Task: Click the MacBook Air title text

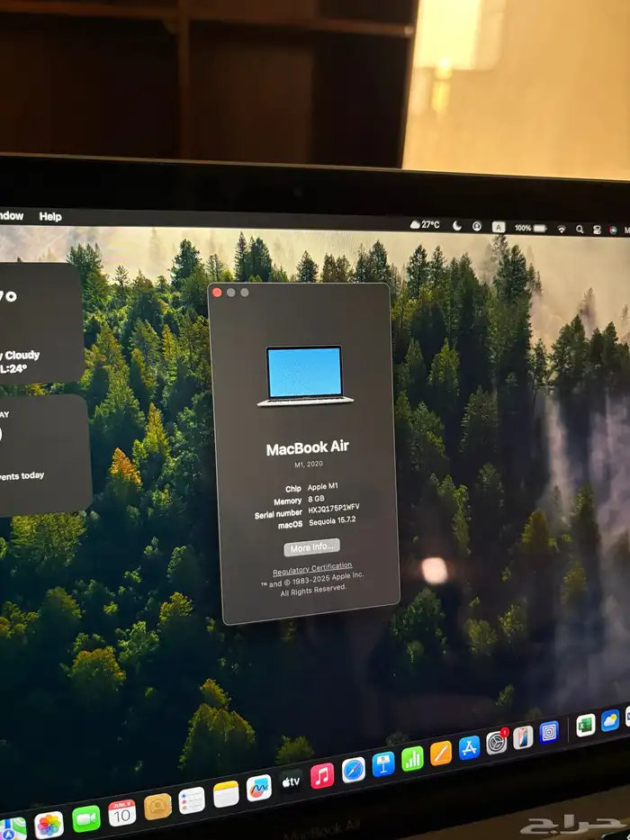Action: tap(308, 447)
